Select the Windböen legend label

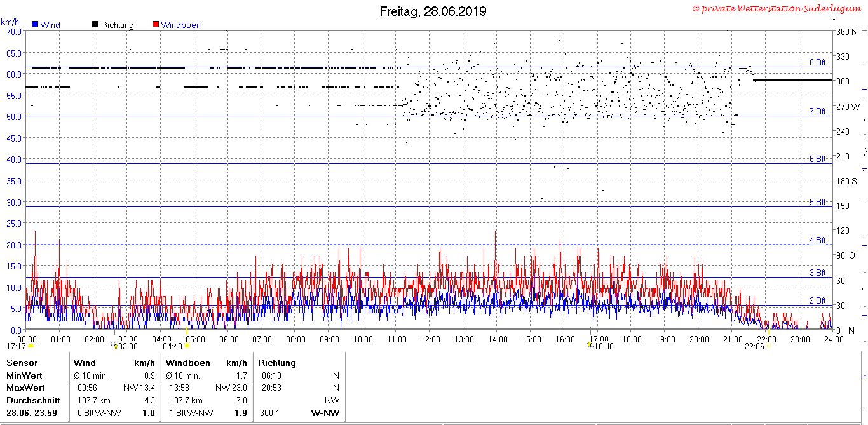pyautogui.click(x=180, y=25)
